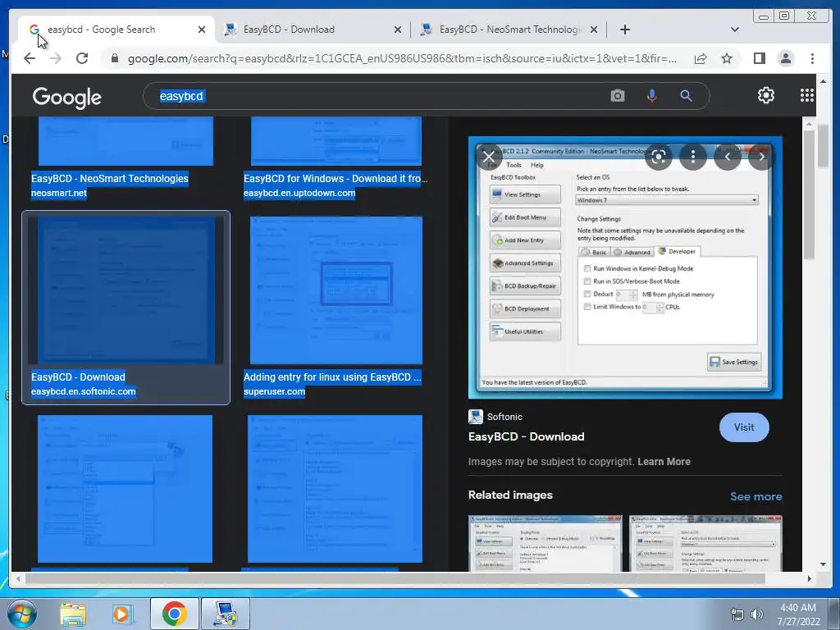Launch Windows Media Player from taskbar
The width and height of the screenshot is (840, 630).
click(121, 614)
